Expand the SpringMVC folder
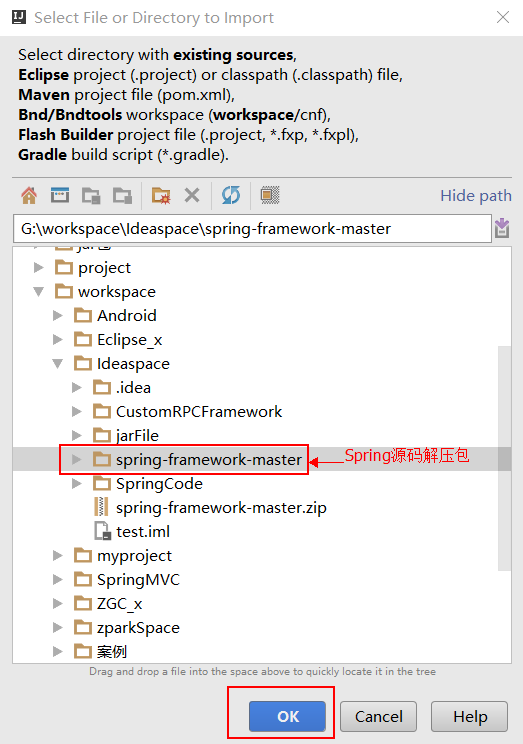 pyautogui.click(x=57, y=579)
